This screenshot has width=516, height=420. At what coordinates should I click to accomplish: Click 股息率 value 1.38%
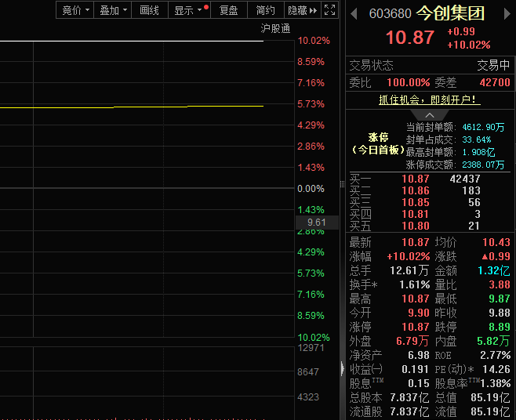click(496, 383)
